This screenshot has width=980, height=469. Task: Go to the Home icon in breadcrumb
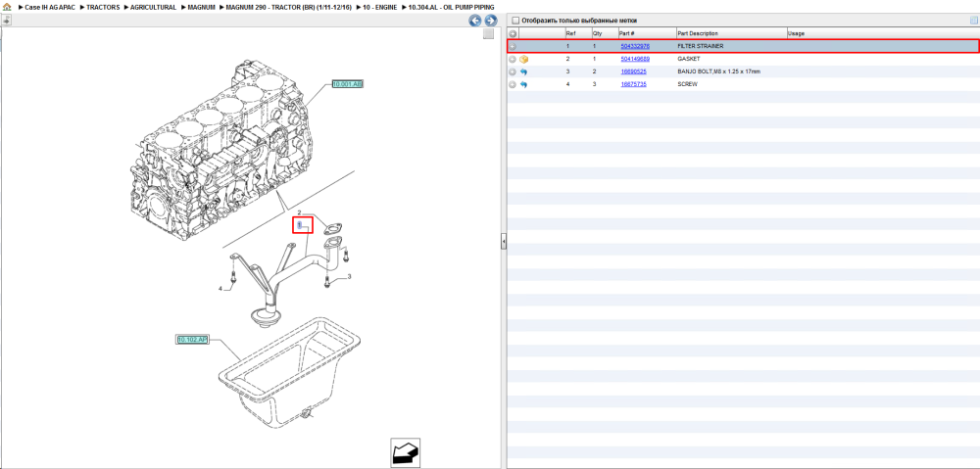click(7, 7)
